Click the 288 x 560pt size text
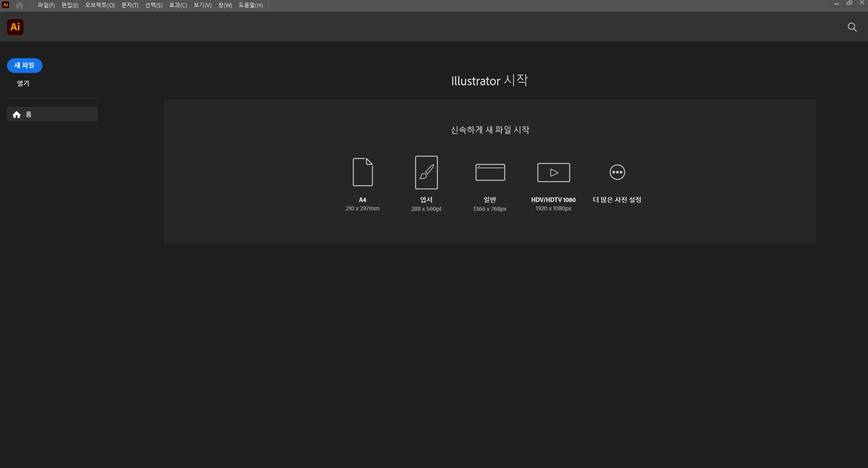Viewport: 868px width, 468px height. (426, 209)
